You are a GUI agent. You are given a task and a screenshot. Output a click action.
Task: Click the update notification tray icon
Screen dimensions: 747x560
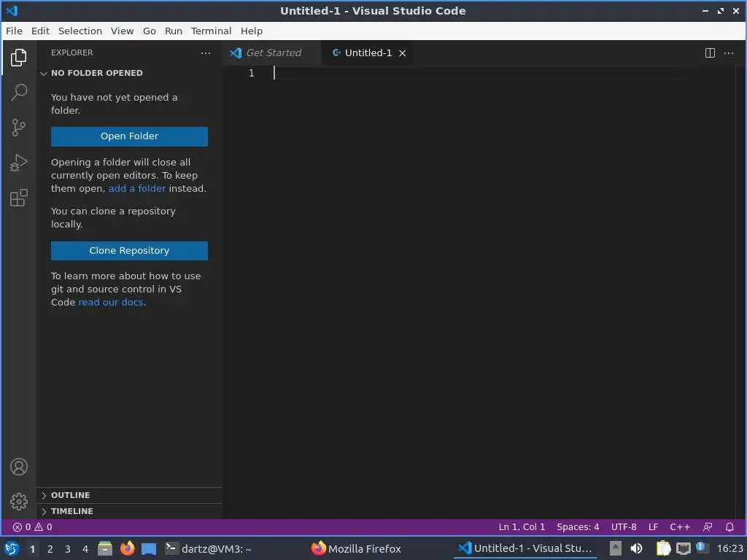click(x=701, y=547)
